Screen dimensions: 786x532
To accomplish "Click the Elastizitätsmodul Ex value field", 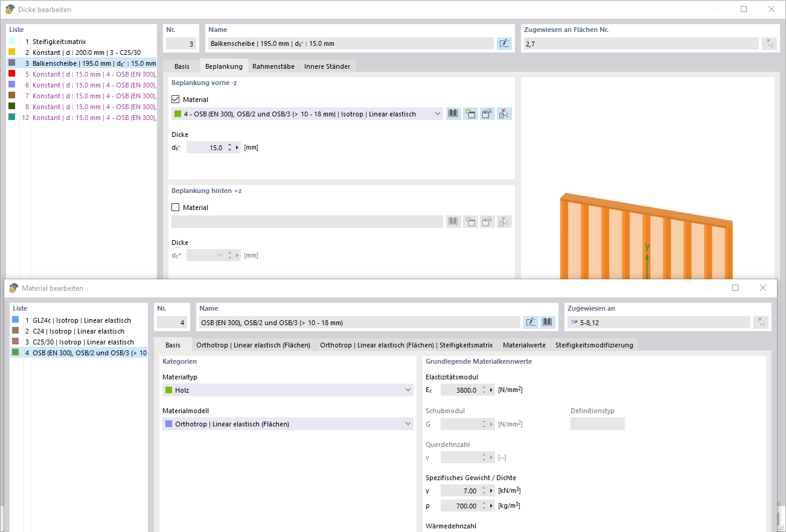I will 460,390.
